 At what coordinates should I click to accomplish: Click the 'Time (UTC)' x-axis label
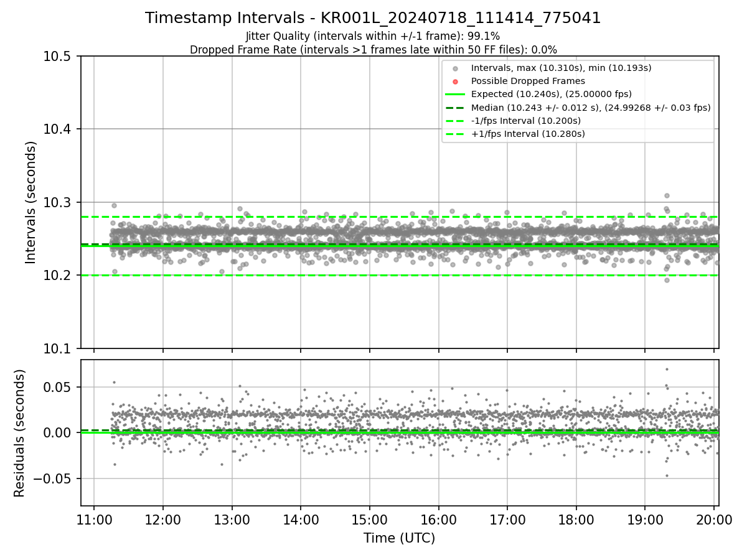(399, 538)
